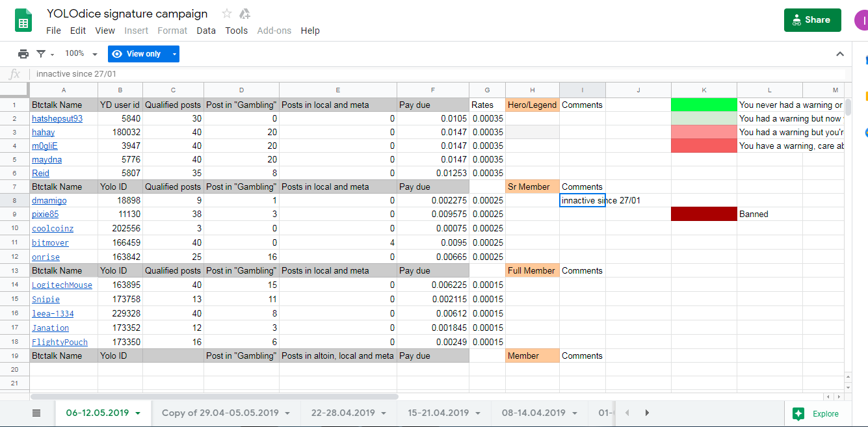Switch to the Copy of 29.04-05.05.2019 sheet
Viewport: 868px width, 427px height.
(220, 413)
